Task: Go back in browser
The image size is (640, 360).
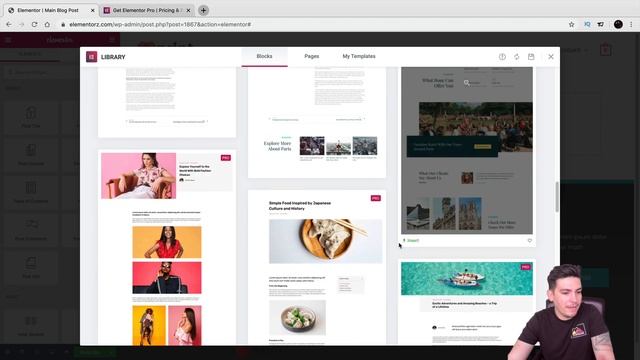Action: [x=9, y=24]
